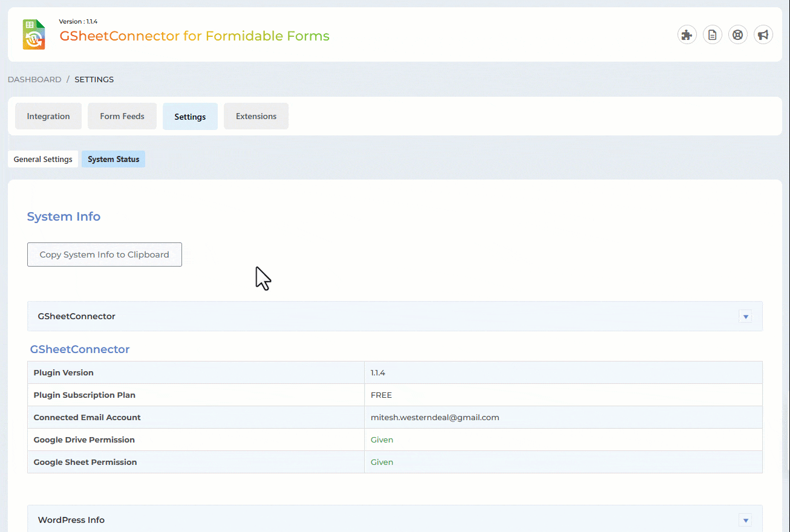Open the General Settings sub-tab

coord(43,160)
